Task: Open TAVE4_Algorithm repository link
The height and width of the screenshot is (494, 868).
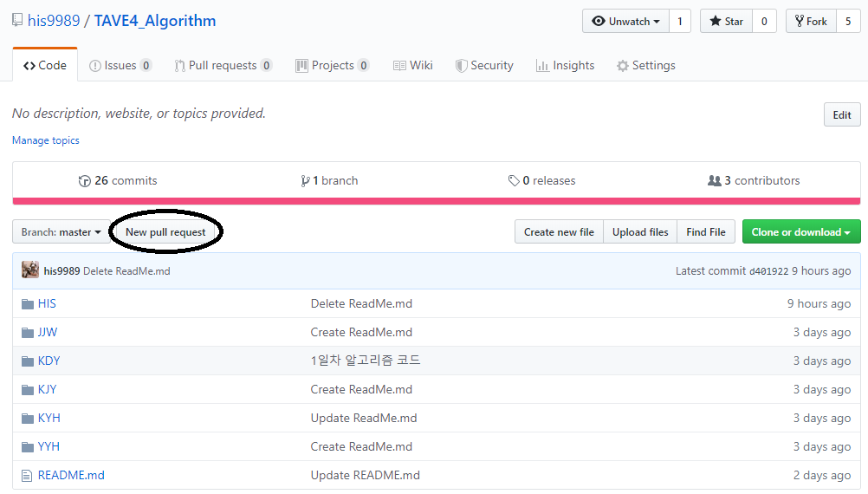Action: [155, 21]
